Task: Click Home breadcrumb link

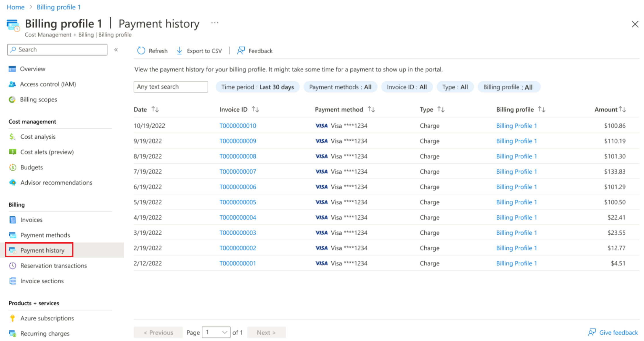Action: (16, 7)
